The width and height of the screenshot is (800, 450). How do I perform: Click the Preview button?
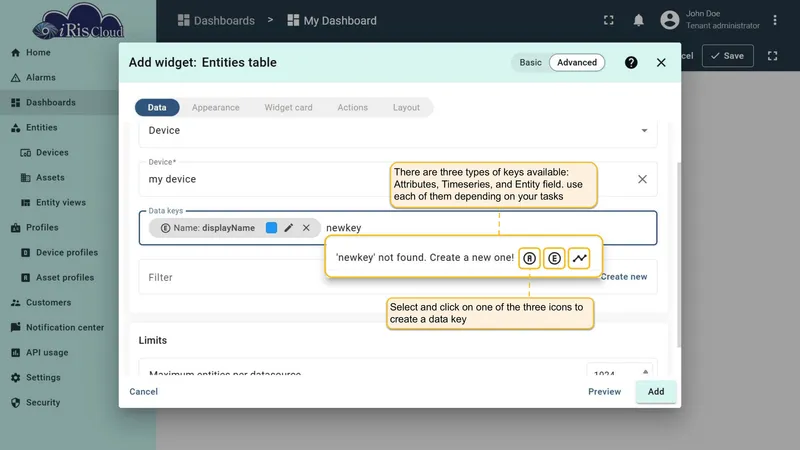click(605, 392)
